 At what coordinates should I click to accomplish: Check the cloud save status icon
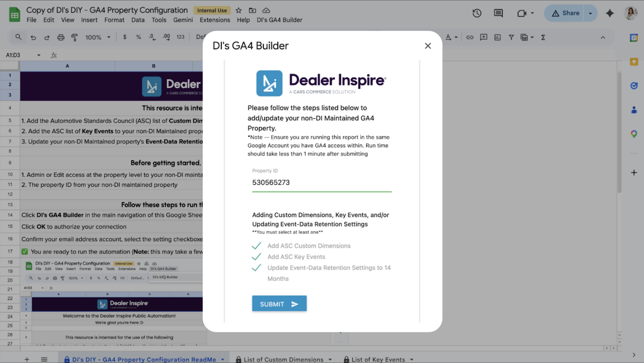(x=266, y=10)
